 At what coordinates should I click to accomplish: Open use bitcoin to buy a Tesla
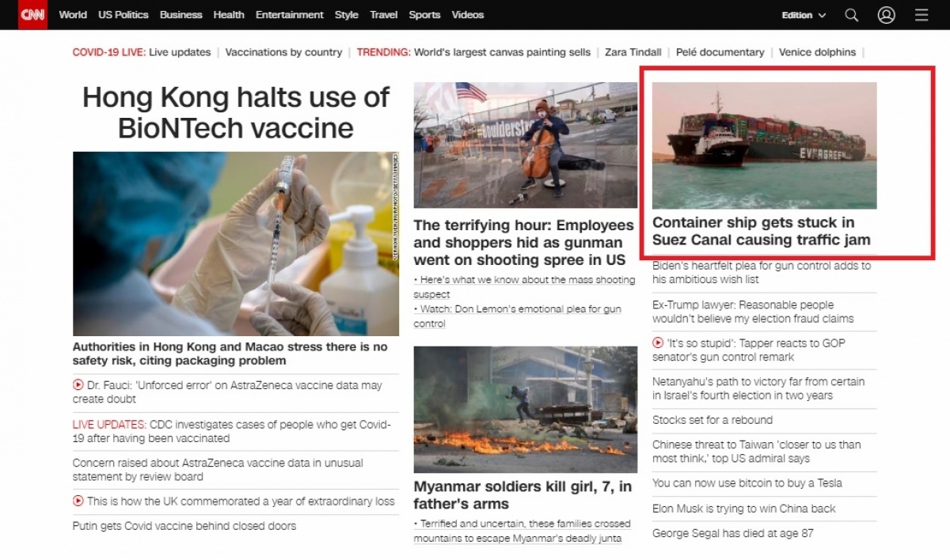tap(747, 482)
